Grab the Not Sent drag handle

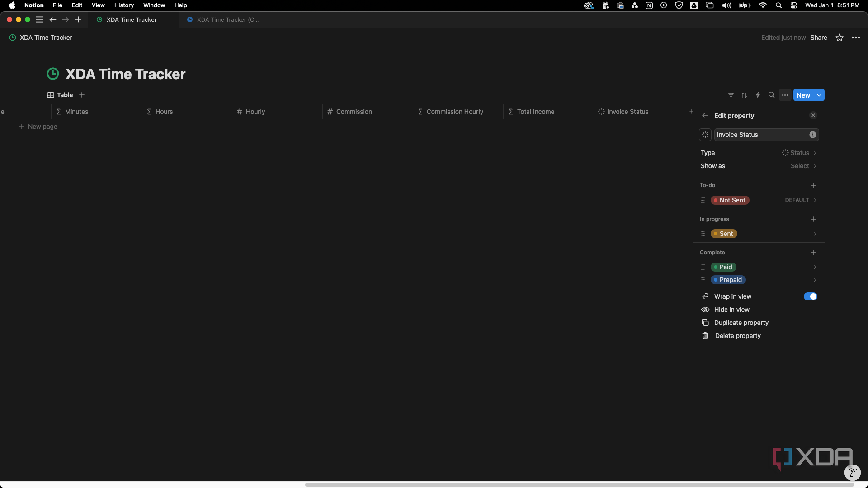click(703, 200)
